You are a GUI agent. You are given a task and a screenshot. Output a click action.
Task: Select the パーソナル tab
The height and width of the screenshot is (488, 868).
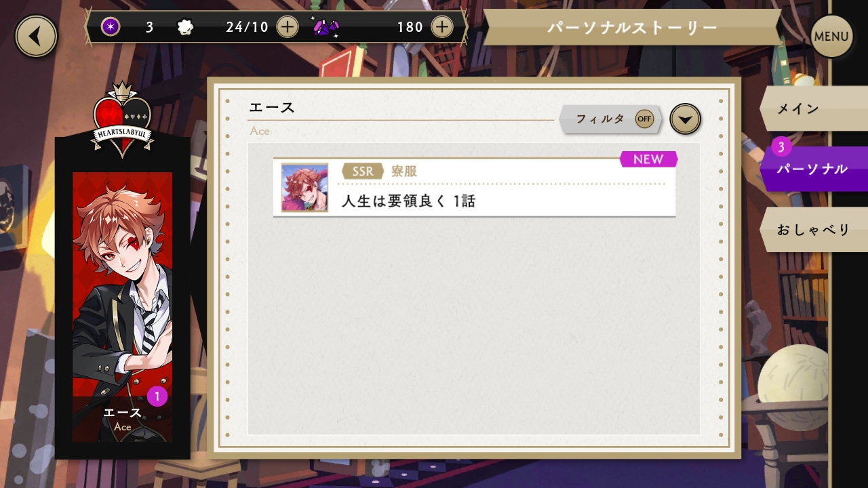coord(814,169)
